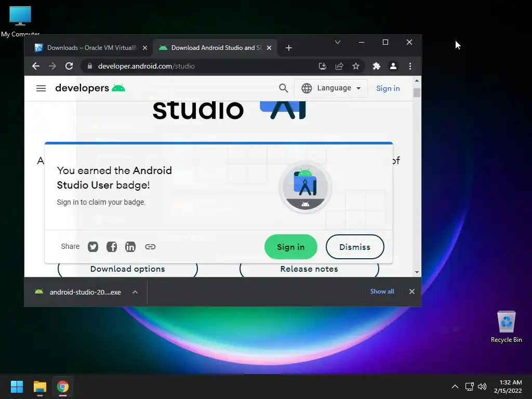Click the lock icon in address bar
532x399 pixels.
pos(89,66)
